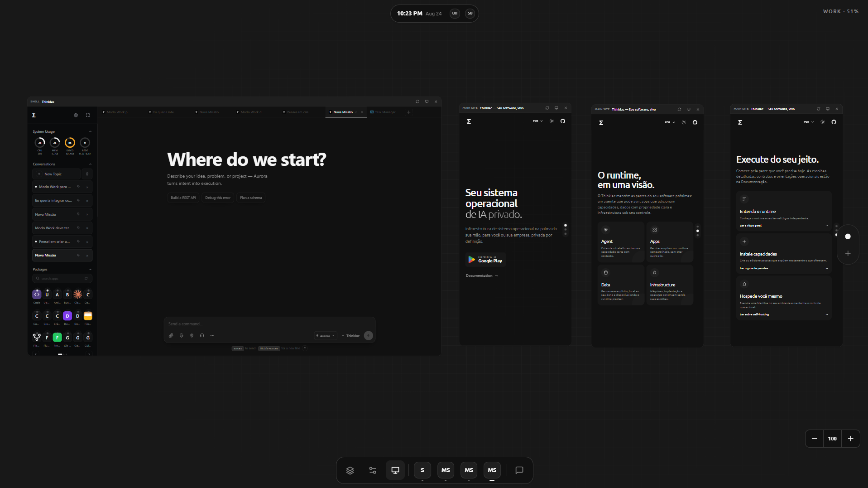Switch to the Task Manager tab
868x488 pixels.
coord(383,112)
